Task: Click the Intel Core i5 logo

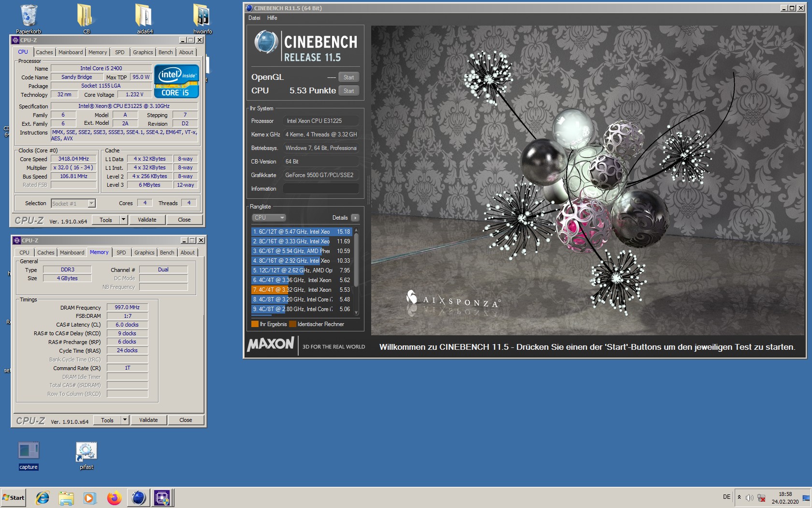Action: (x=176, y=81)
